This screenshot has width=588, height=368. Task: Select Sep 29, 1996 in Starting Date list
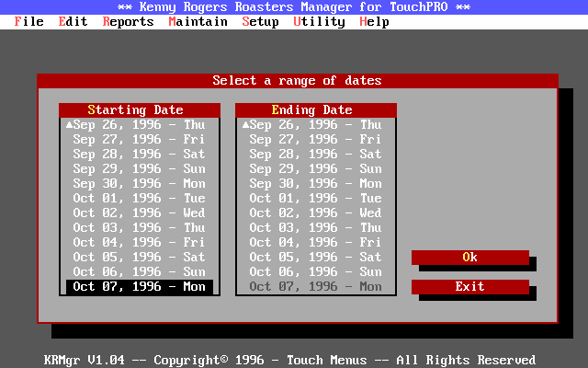[140, 169]
